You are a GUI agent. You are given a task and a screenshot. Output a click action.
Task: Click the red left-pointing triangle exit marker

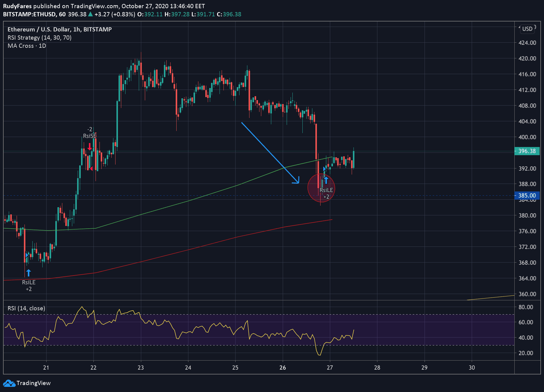tap(91, 168)
